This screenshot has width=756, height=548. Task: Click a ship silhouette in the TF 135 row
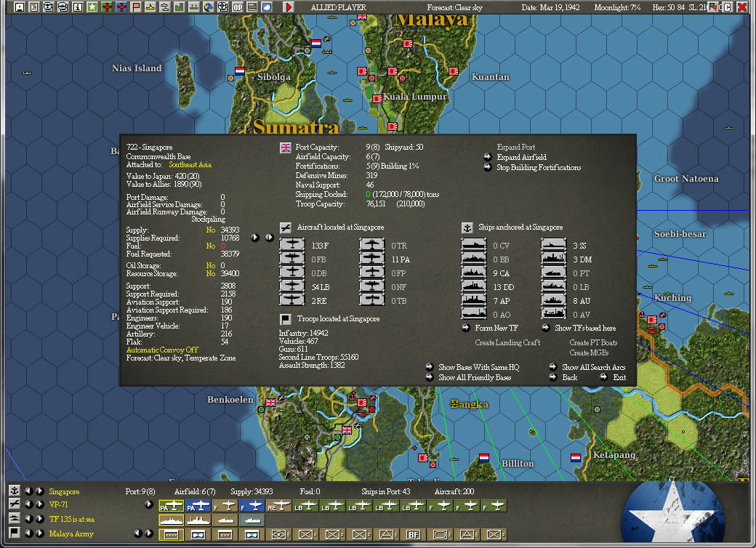[171, 522]
